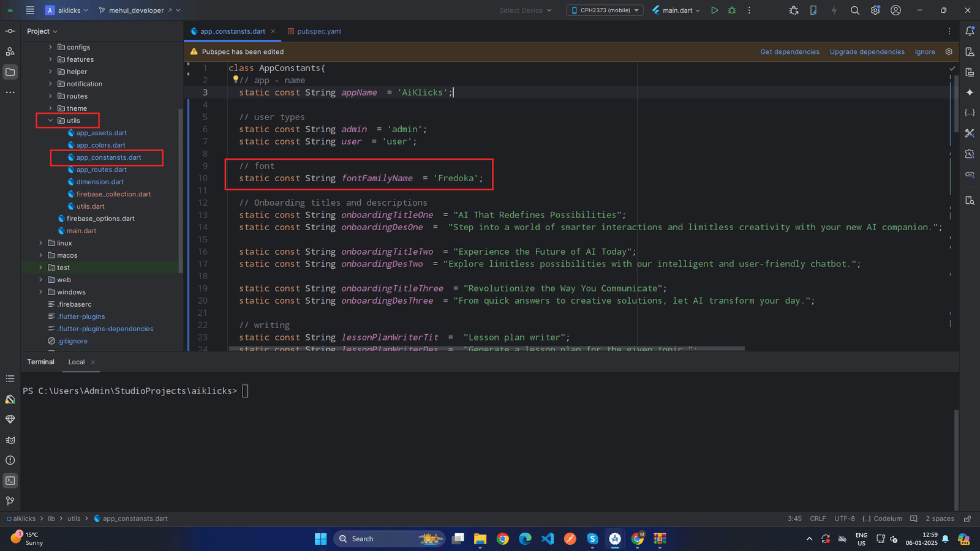Collapse the utils folder
Screen dimensions: 980x551
click(51, 121)
